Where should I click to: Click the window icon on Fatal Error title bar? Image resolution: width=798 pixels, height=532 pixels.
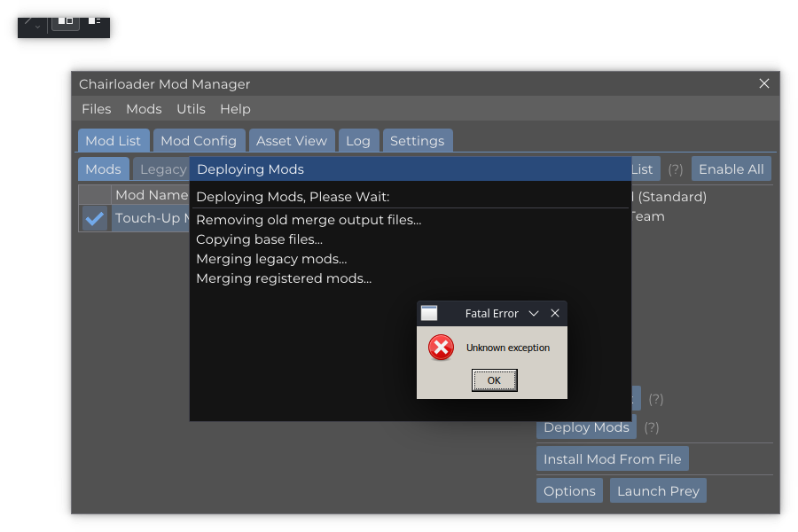pos(429,313)
